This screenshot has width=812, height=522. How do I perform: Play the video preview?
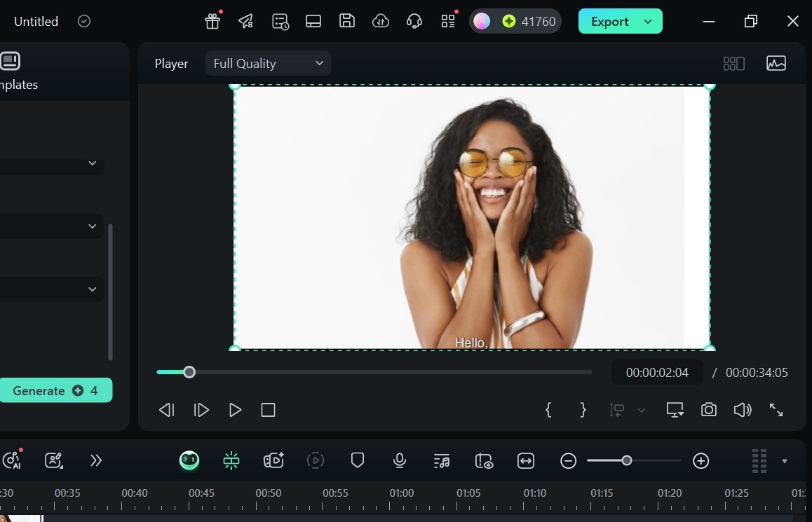click(235, 410)
